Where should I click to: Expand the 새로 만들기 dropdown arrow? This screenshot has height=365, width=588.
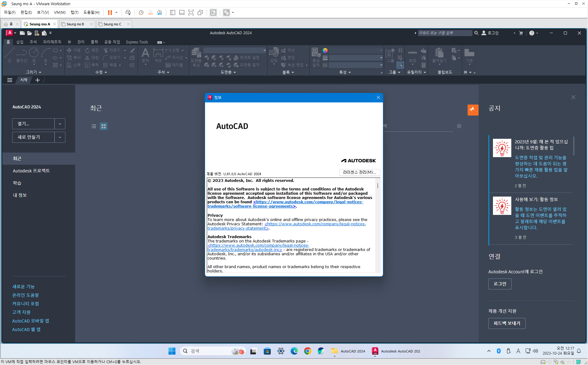(60, 137)
